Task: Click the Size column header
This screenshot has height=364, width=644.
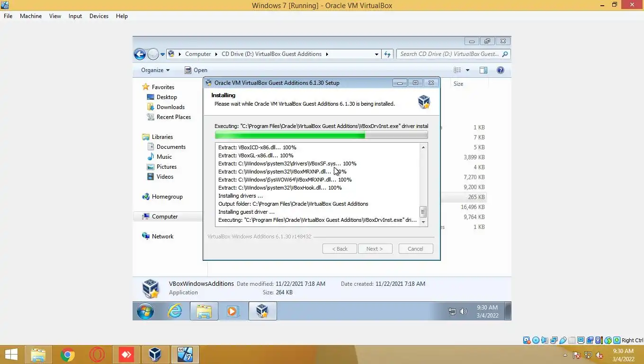Action: 458,84
